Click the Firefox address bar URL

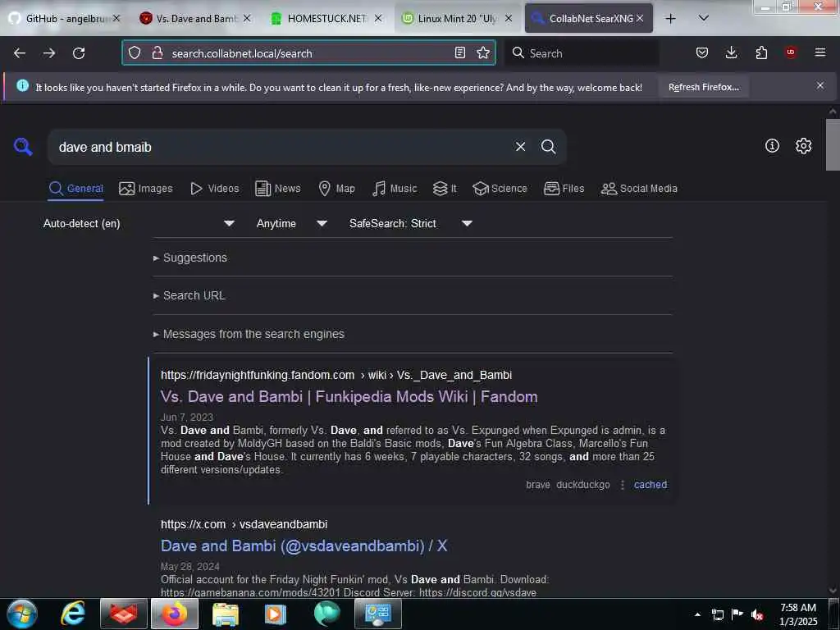[x=308, y=53]
